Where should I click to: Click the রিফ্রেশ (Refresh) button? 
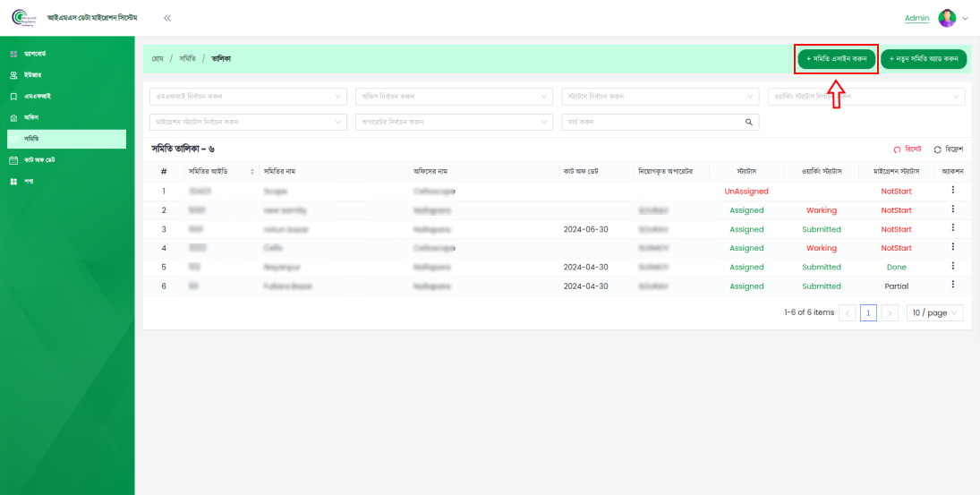coord(947,149)
